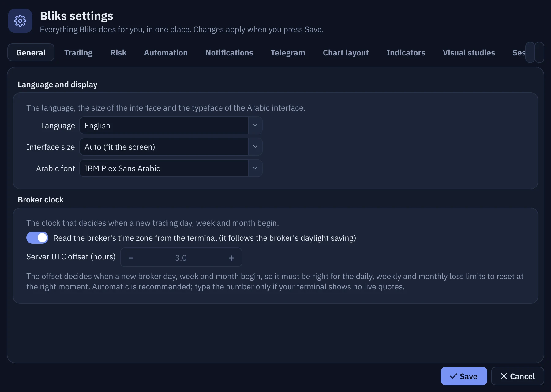Decrease Server UTC offset with minus icon
The height and width of the screenshot is (392, 551).
click(131, 258)
